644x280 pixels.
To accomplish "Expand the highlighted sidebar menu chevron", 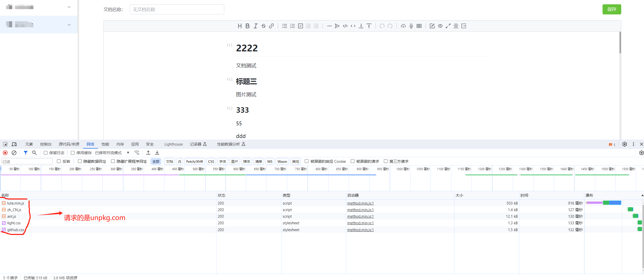I will pos(69,25).
